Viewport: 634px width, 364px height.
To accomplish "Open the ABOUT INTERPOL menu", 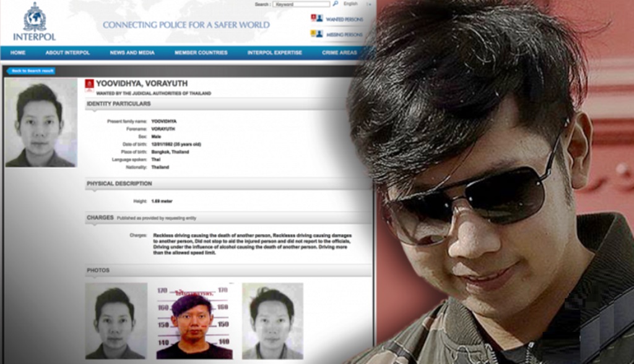I will click(67, 53).
